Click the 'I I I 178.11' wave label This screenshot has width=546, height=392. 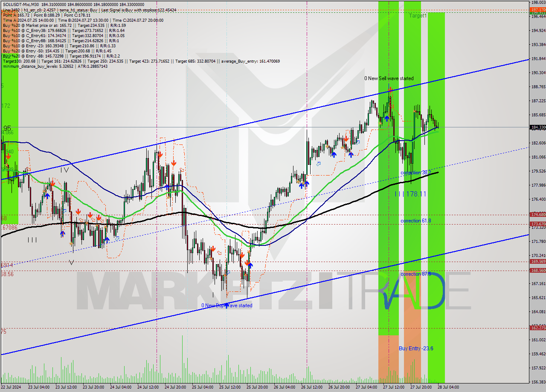click(x=410, y=194)
